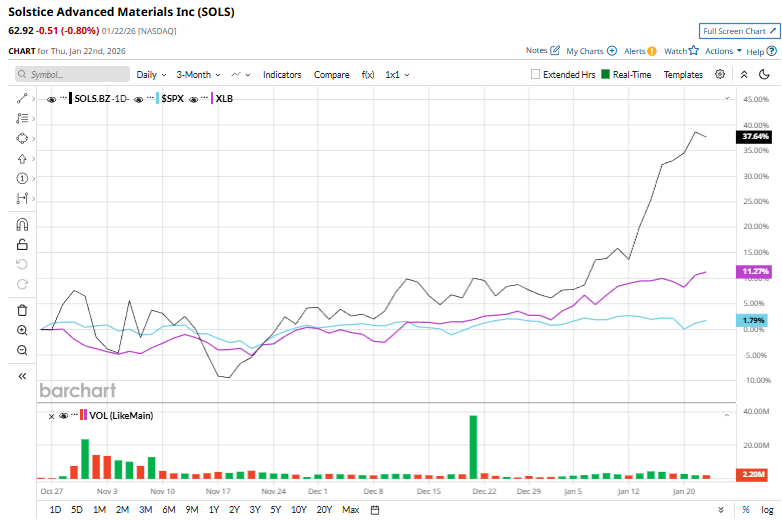Viewport: 782px width, 521px height.
Task: Collapse toolbar with double up chevron
Action: click(x=744, y=74)
